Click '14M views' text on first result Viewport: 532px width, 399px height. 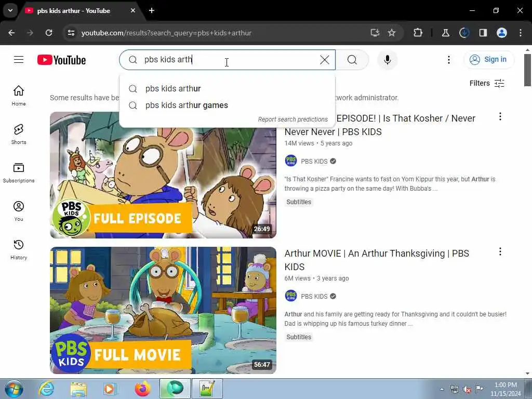(299, 143)
